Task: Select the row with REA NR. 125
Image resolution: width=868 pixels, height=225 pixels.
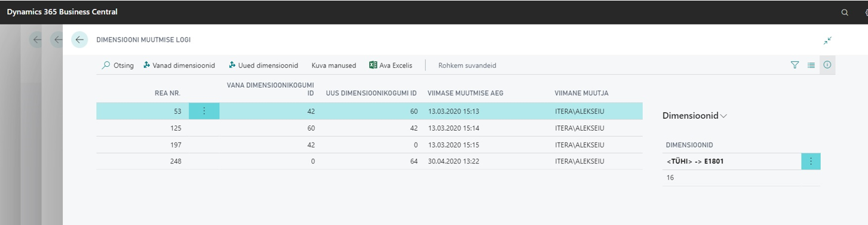Action: [x=369, y=128]
